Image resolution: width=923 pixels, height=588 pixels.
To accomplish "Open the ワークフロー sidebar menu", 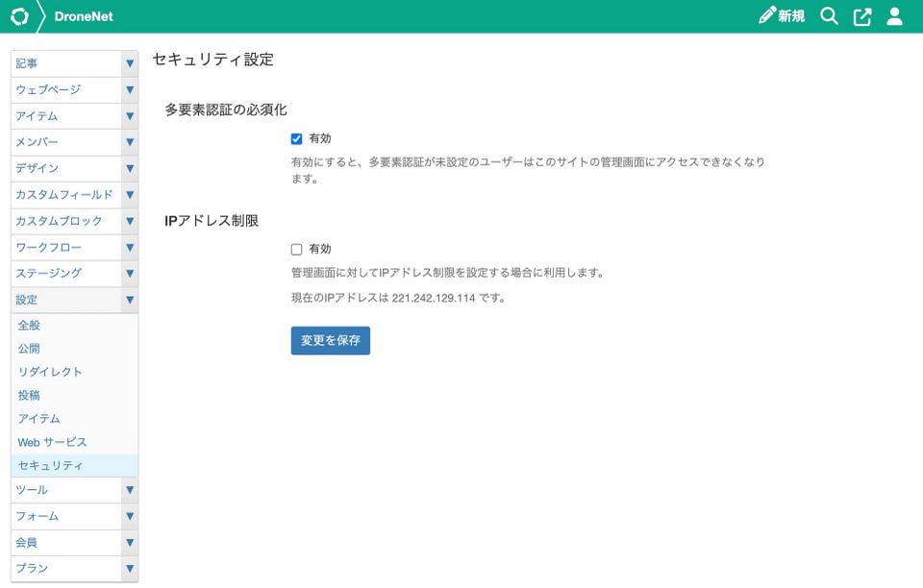I will pyautogui.click(x=66, y=248).
